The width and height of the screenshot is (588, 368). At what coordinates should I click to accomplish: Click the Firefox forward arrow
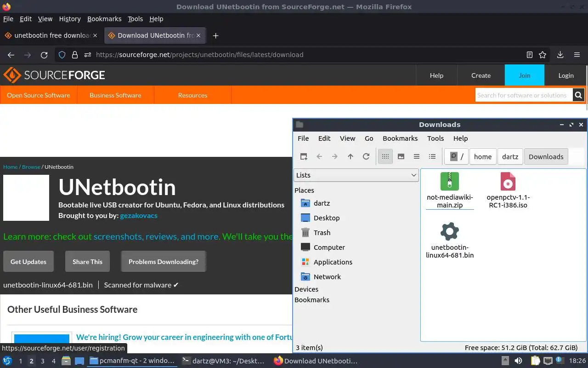click(28, 55)
